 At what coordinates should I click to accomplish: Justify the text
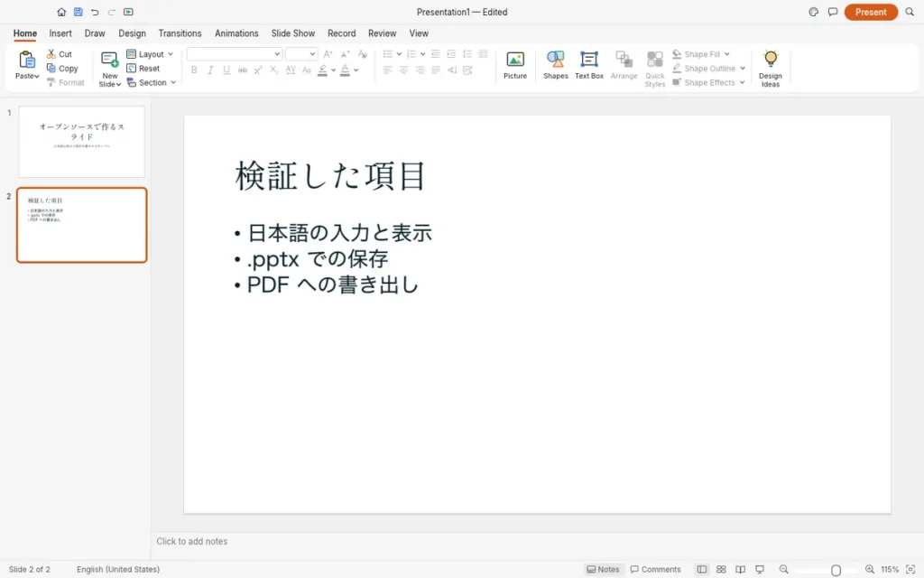[436, 70]
